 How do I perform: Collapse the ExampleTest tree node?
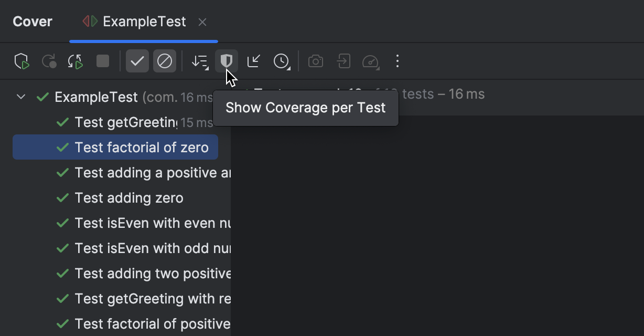tap(21, 97)
